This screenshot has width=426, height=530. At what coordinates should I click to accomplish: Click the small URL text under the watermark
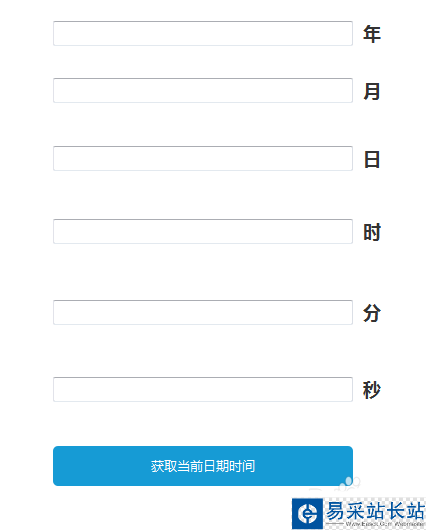coord(385,524)
